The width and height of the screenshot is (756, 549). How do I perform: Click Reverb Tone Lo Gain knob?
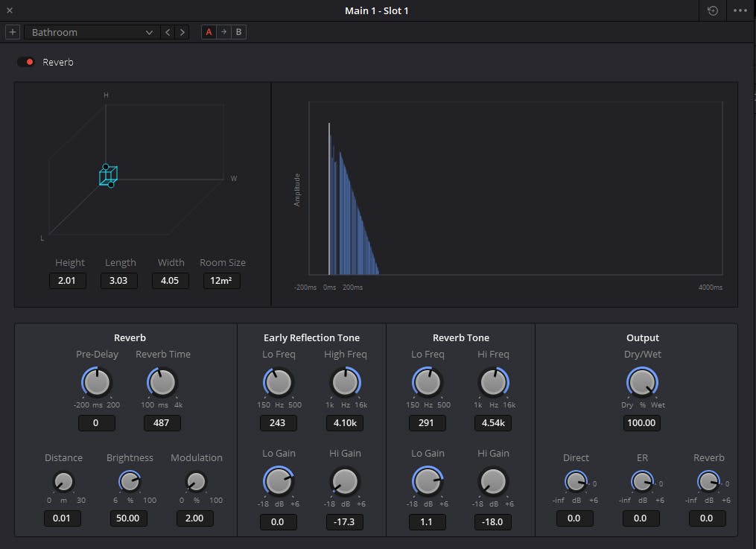click(x=428, y=481)
